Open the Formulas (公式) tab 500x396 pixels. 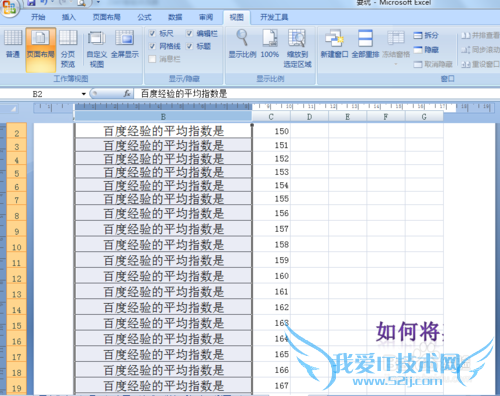coord(144,17)
